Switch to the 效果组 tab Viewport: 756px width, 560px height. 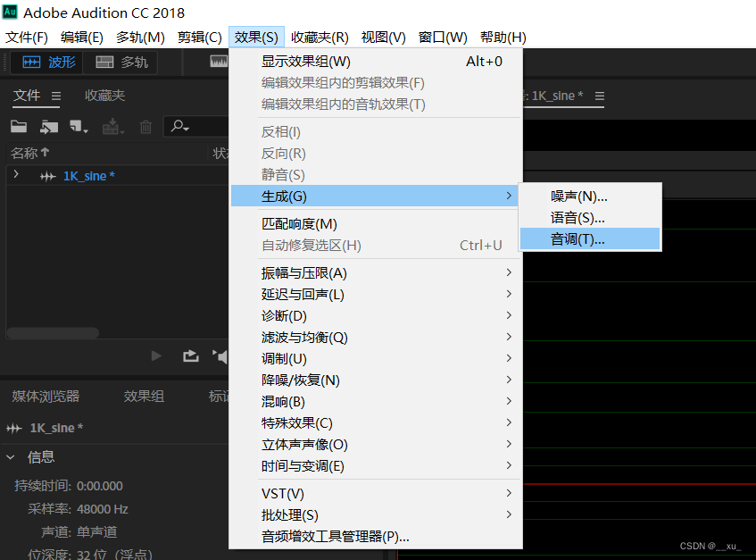tap(144, 397)
